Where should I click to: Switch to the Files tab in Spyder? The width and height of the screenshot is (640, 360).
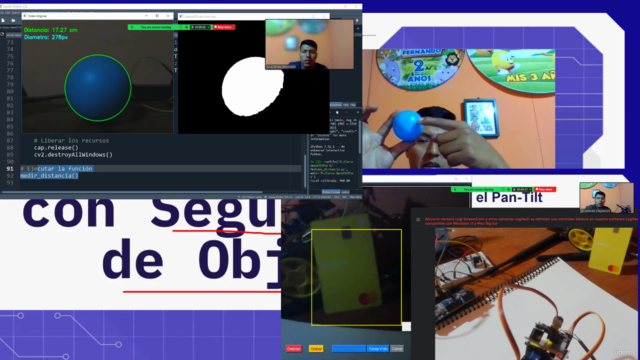353,105
